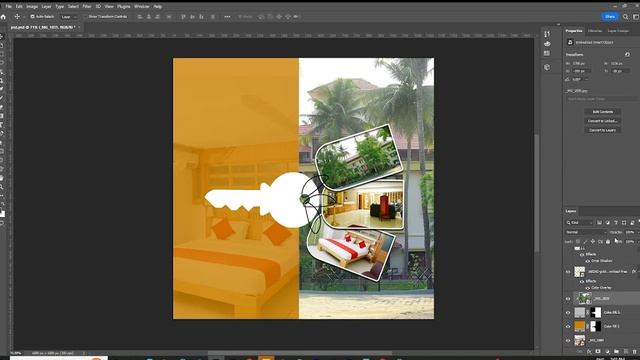Filter layers by type layers icon

click(616, 222)
